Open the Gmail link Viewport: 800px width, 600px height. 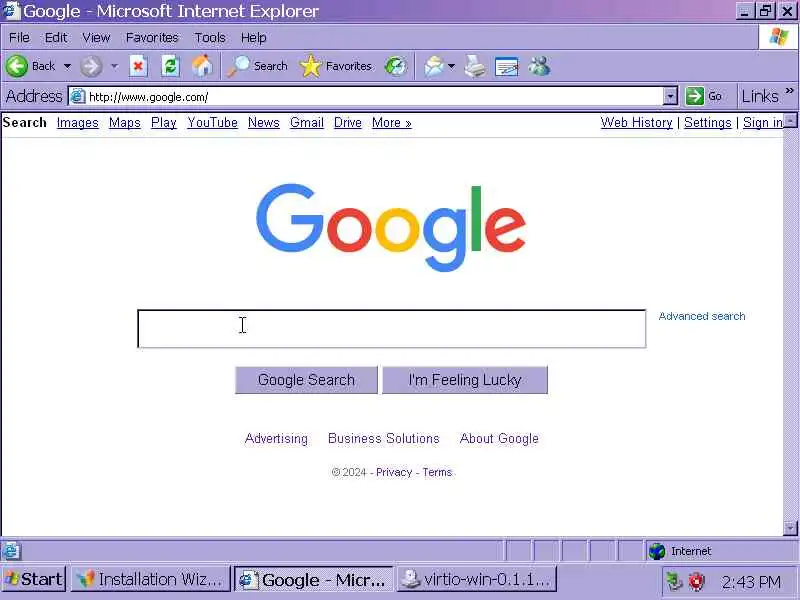(x=307, y=122)
